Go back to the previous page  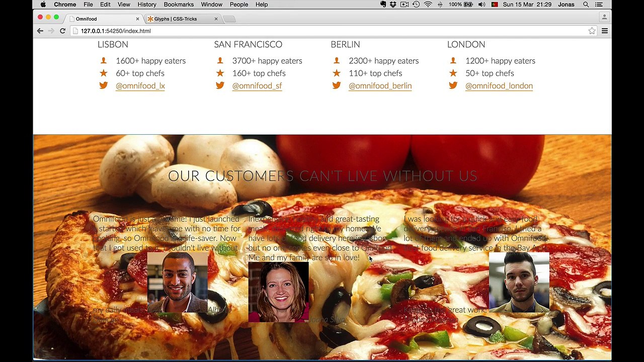(40, 31)
